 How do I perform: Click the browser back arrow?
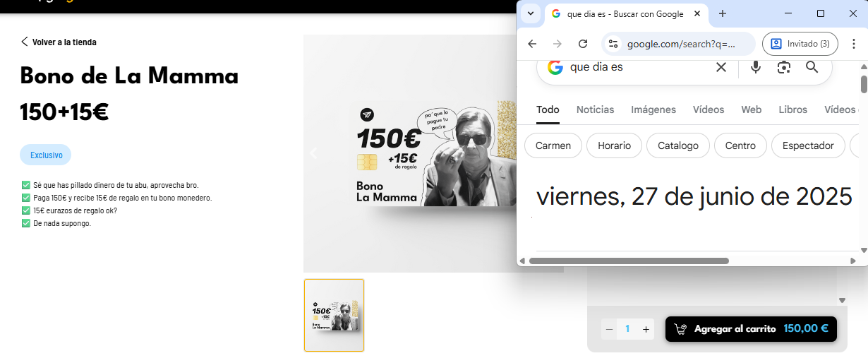532,44
